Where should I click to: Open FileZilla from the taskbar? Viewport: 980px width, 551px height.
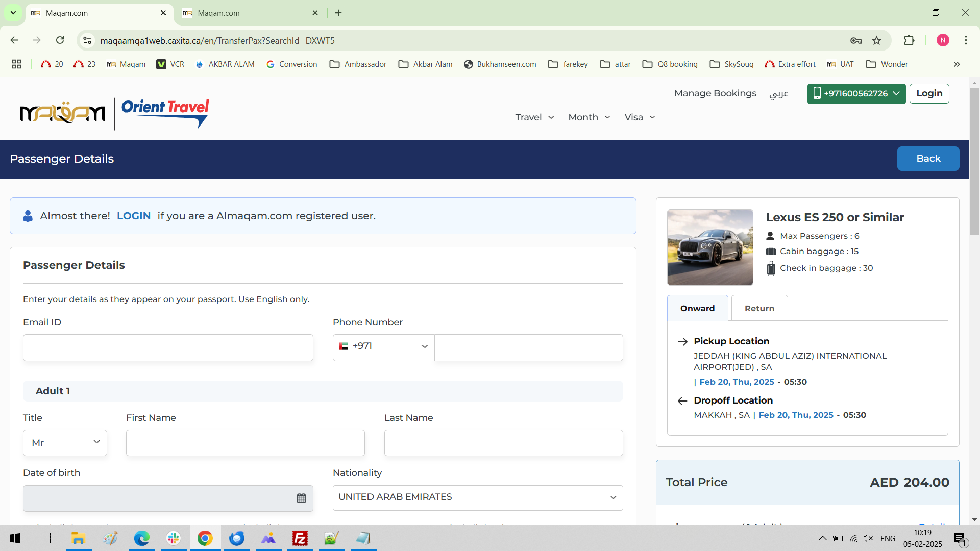300,538
